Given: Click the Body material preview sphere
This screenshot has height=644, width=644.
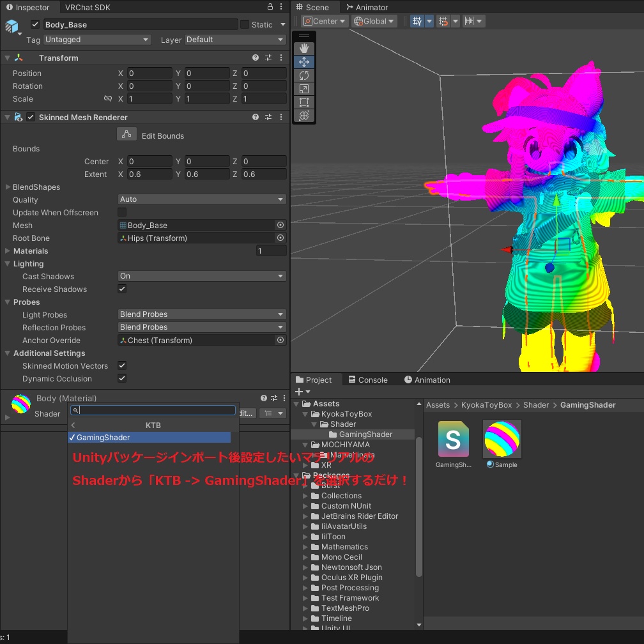Looking at the screenshot, I should click(x=21, y=404).
